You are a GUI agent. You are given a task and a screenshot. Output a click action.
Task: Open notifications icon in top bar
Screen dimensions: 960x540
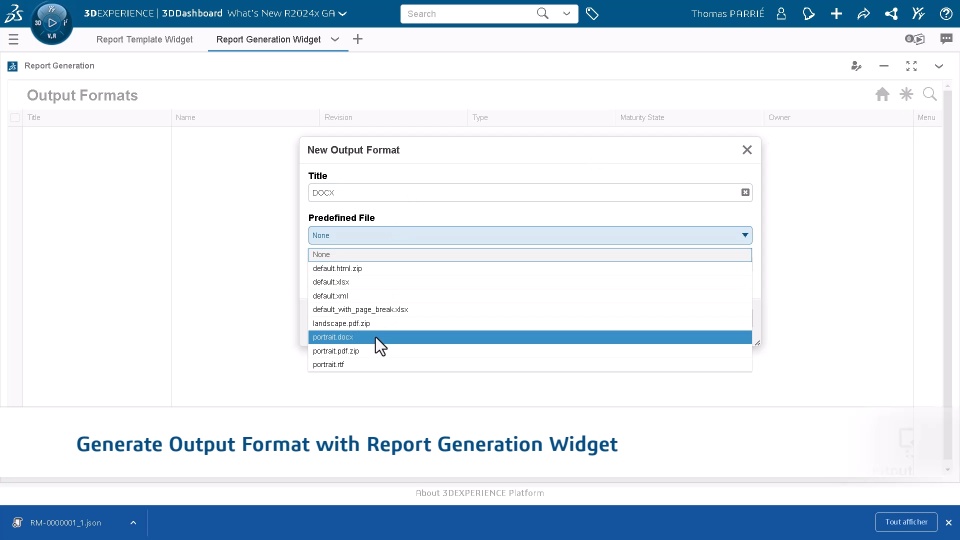[x=809, y=13]
